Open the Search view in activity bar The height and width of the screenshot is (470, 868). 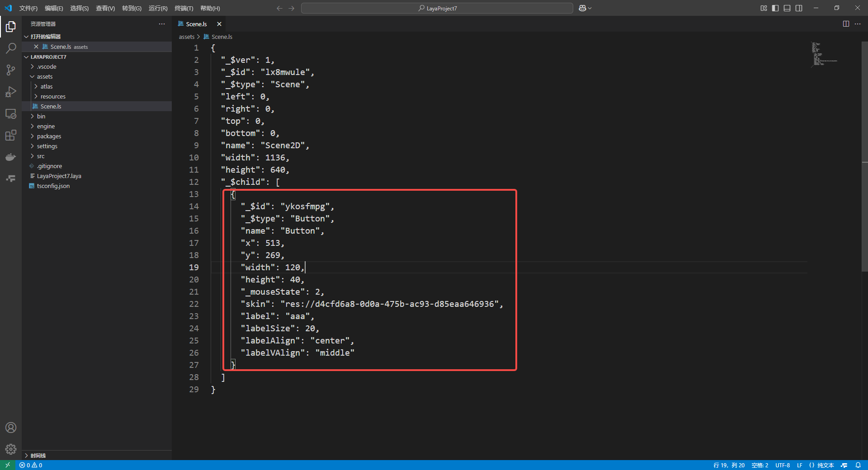11,48
